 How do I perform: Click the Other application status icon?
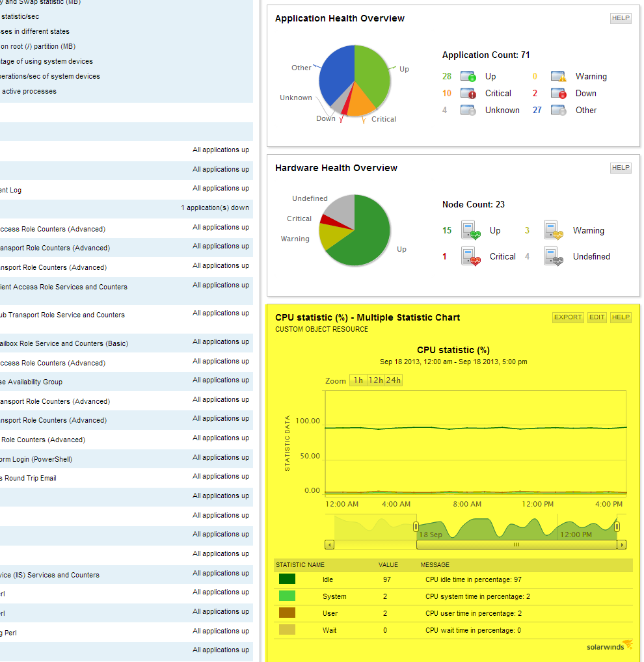click(558, 110)
